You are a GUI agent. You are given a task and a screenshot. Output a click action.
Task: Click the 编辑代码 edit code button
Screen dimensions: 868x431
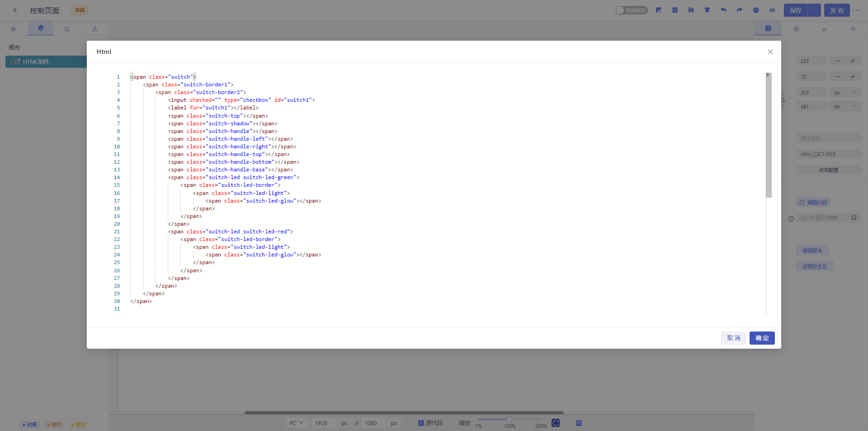(813, 203)
